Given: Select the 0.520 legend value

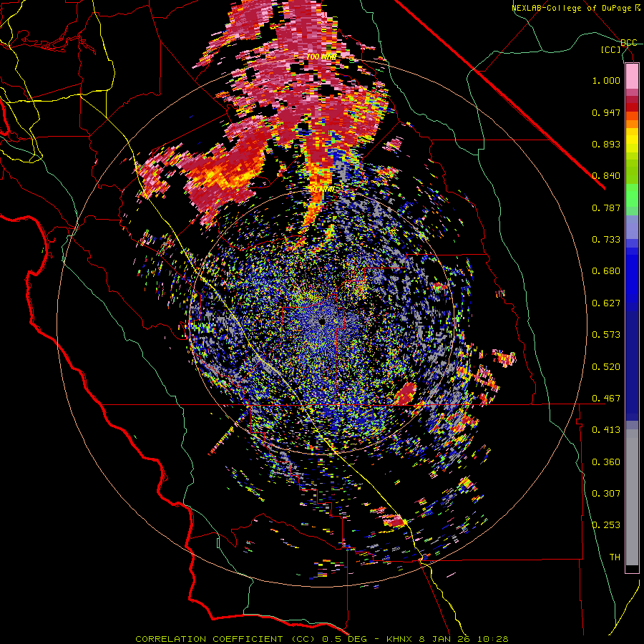Looking at the screenshot, I should pos(606,367).
